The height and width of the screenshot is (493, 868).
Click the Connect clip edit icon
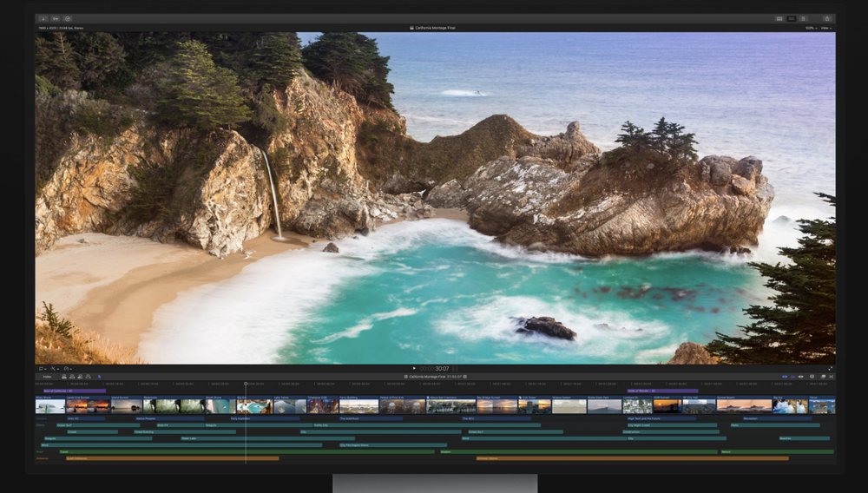coord(64,376)
